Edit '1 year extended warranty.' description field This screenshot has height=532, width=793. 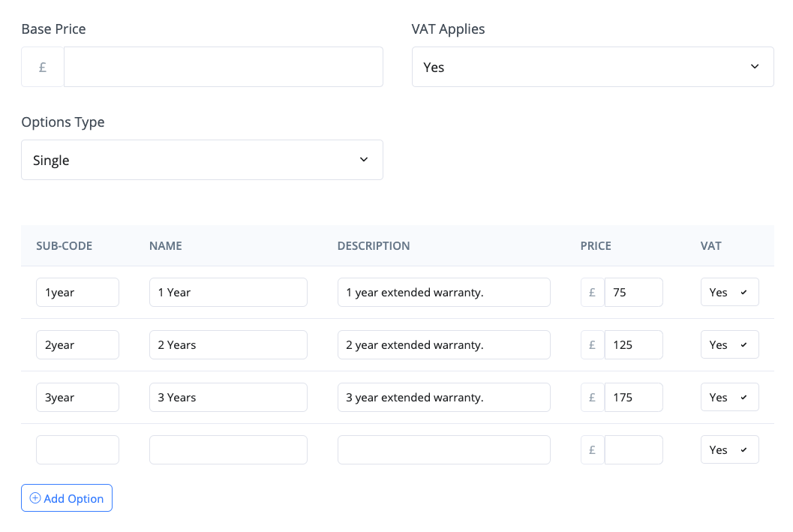(x=444, y=293)
